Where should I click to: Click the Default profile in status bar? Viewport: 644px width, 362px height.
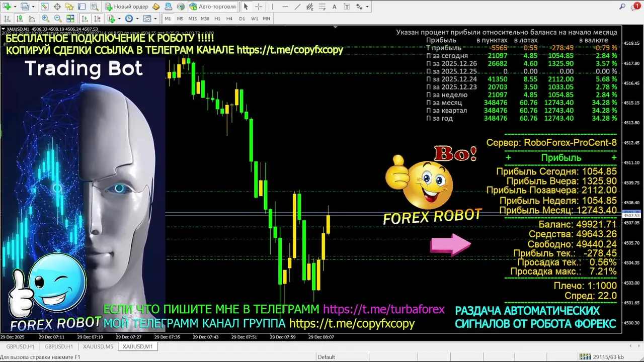(327, 357)
